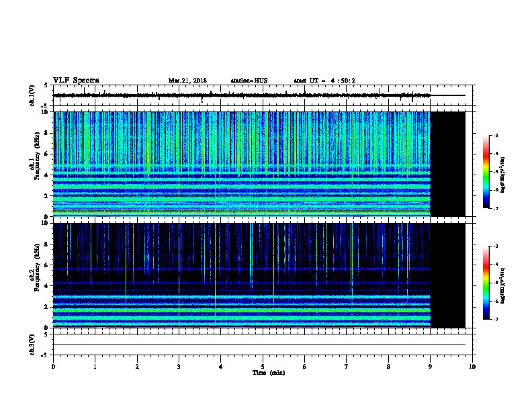Click the black no-data region in ch.1 spectrogram
This screenshot has width=532, height=411.
(448, 164)
